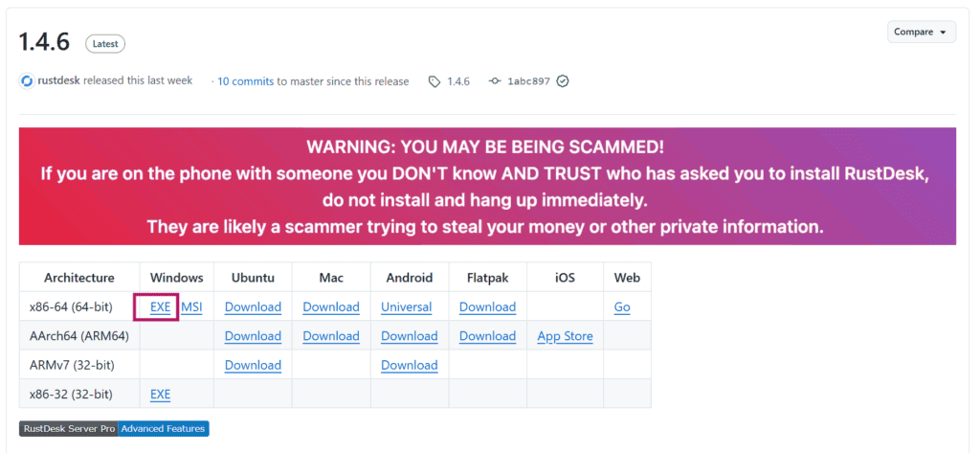Download Flatpak AArch64 package

tap(487, 336)
